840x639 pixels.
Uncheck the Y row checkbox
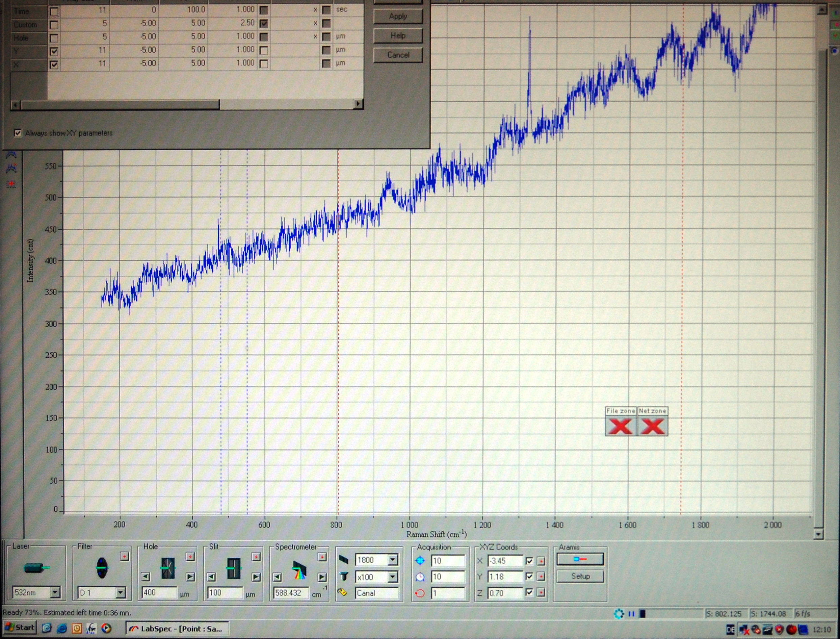tap(54, 51)
